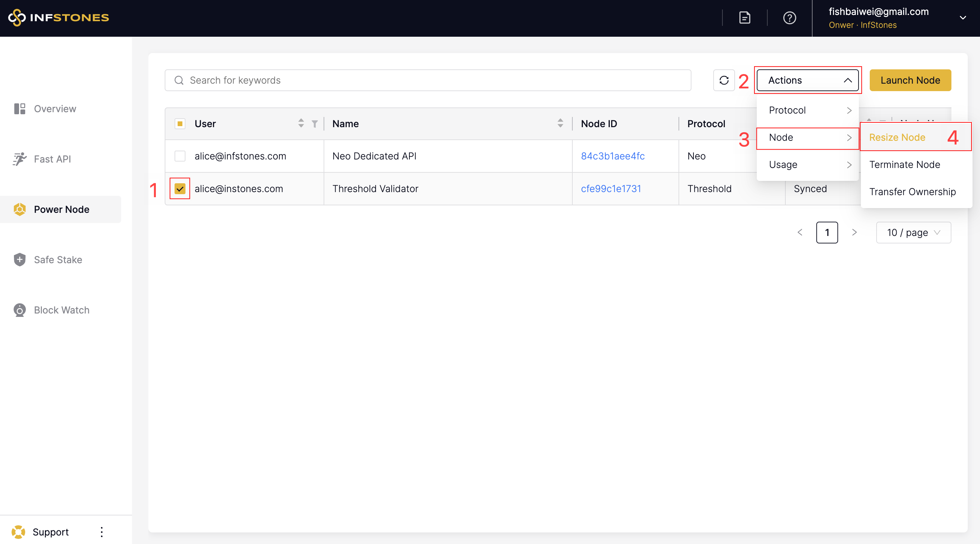Viewport: 980px width, 544px height.
Task: Open node ID link cfe99c1e1731
Action: point(610,189)
